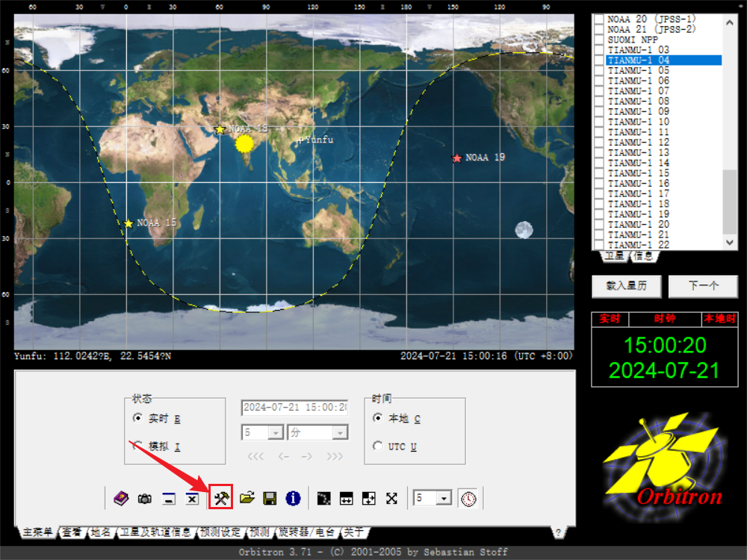Click the fullscreen crossed-arrows icon
This screenshot has width=747, height=560.
click(391, 498)
